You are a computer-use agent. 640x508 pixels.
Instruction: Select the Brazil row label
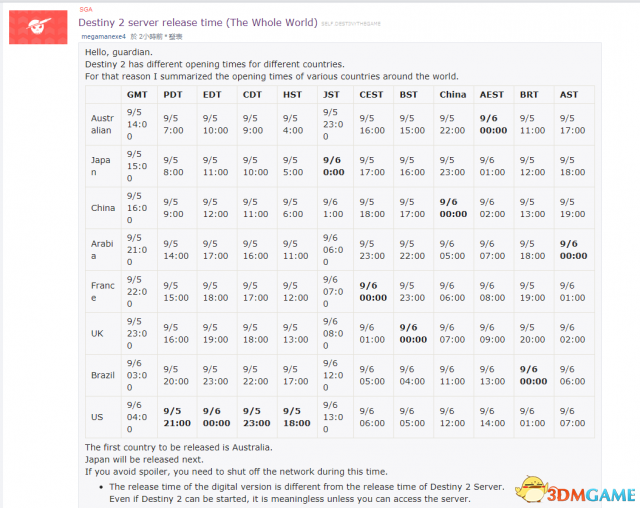[103, 375]
